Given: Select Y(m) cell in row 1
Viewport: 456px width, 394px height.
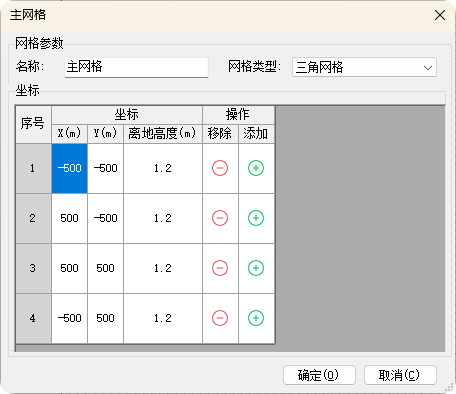Looking at the screenshot, I should 105,168.
